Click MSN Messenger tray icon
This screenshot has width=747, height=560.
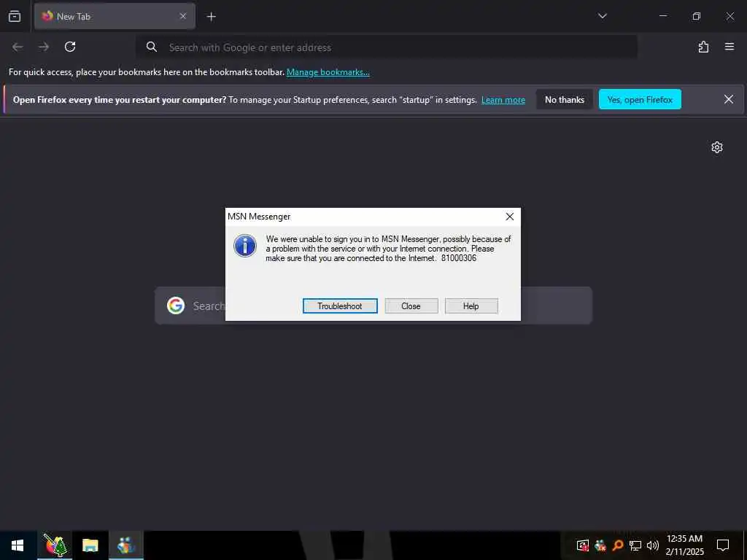(x=600, y=545)
